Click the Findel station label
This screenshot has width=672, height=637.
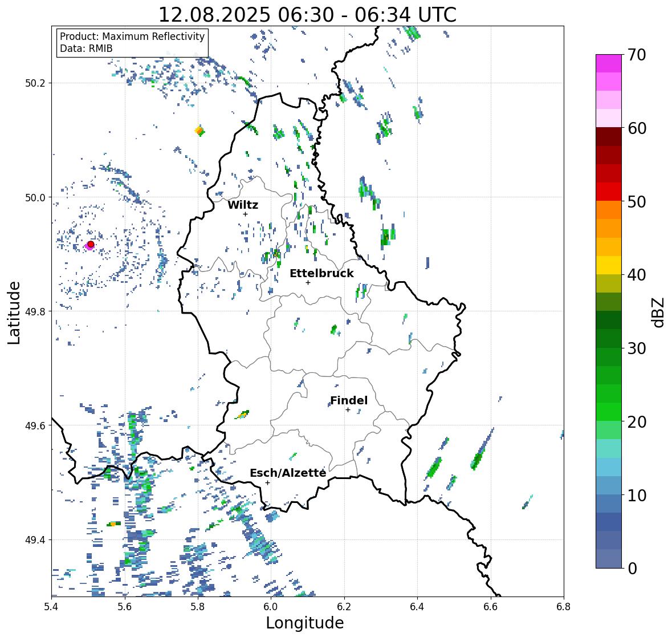pyautogui.click(x=349, y=400)
